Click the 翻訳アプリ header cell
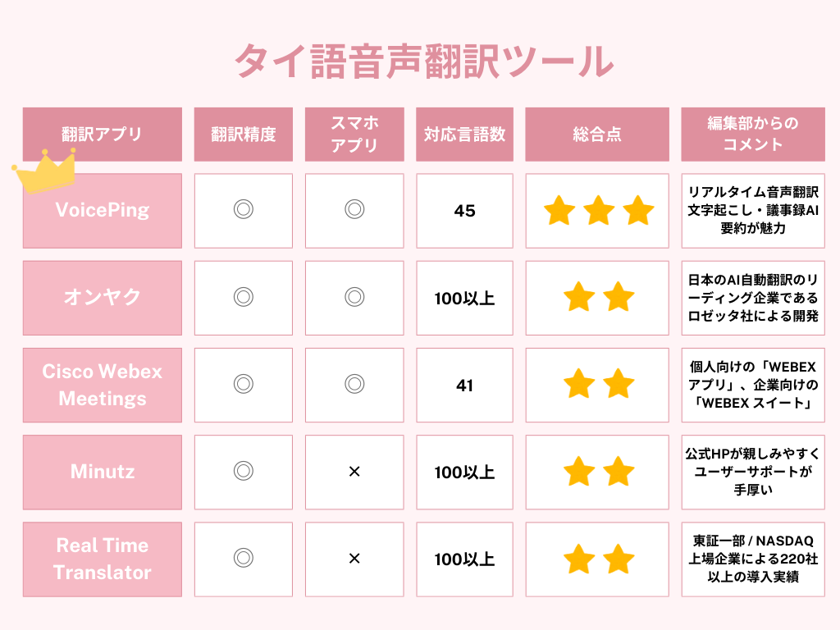Image resolution: width=840 pixels, height=630 pixels. click(x=103, y=135)
